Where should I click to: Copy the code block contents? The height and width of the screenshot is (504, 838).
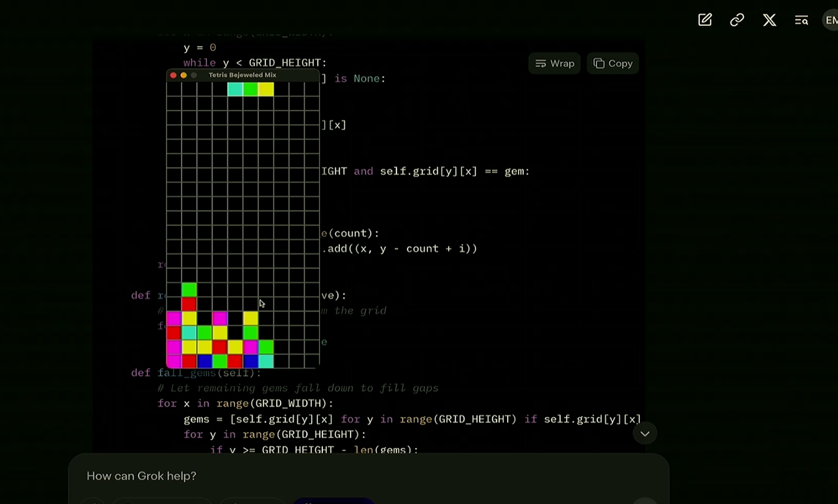coord(613,63)
